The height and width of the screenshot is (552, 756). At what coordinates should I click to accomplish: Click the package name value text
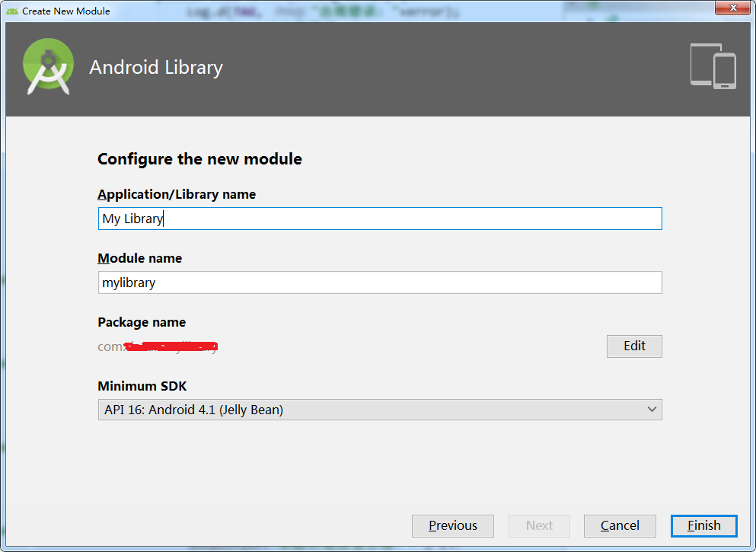pos(158,346)
